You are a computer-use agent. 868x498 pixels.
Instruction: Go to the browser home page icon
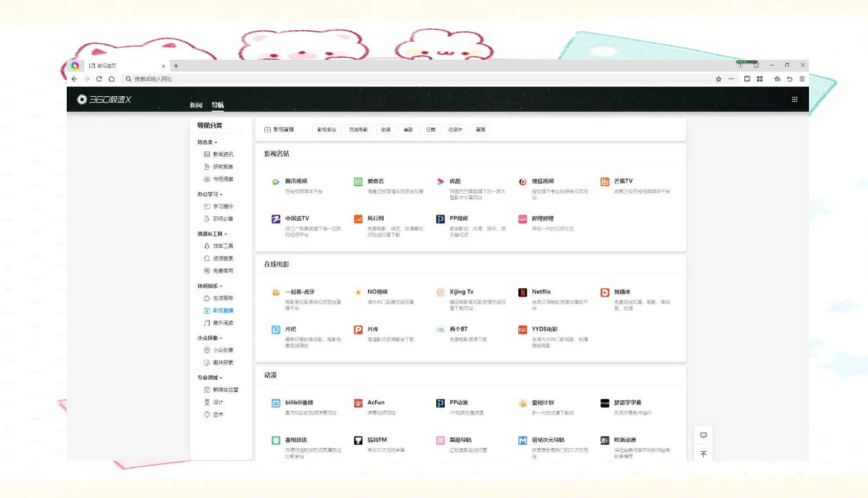pos(112,79)
